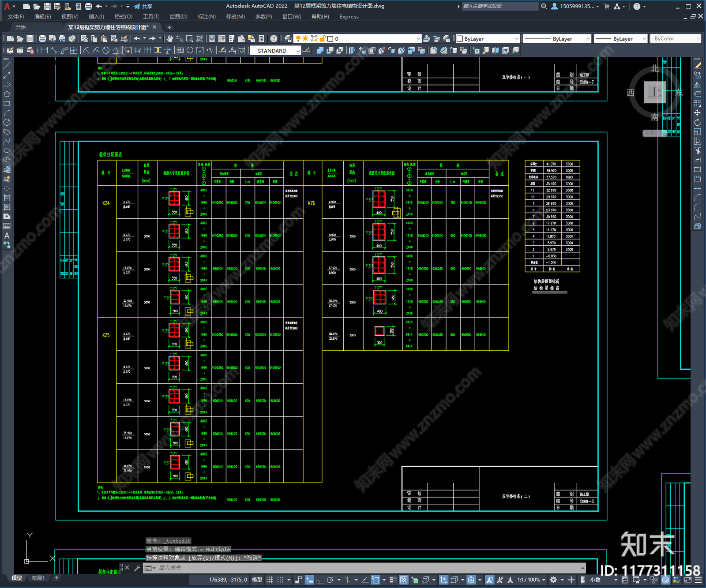
Task: Open the Plot print icon in standard toolbar
Action: pos(42,39)
